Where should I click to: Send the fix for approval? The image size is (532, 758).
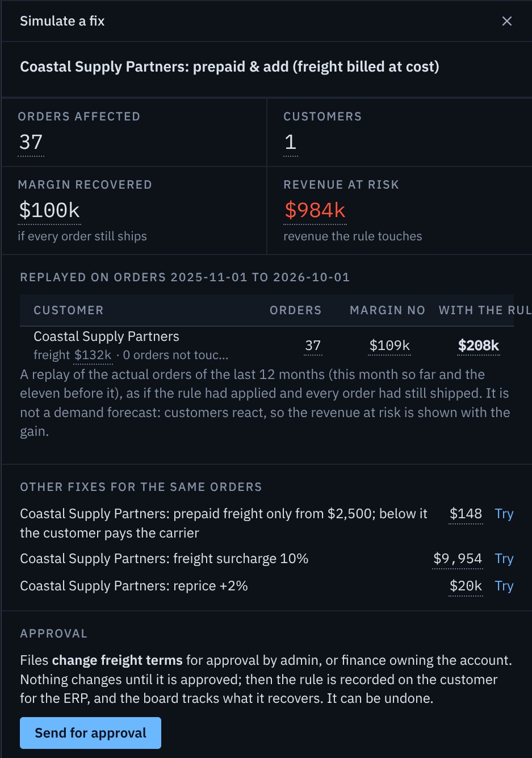90,733
